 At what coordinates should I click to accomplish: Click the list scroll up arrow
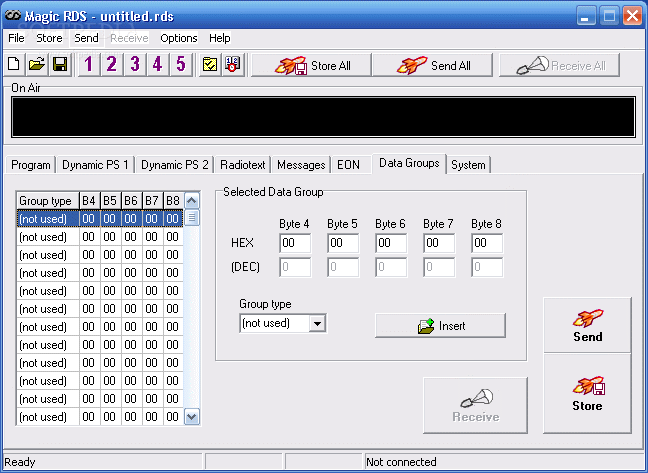click(x=192, y=201)
